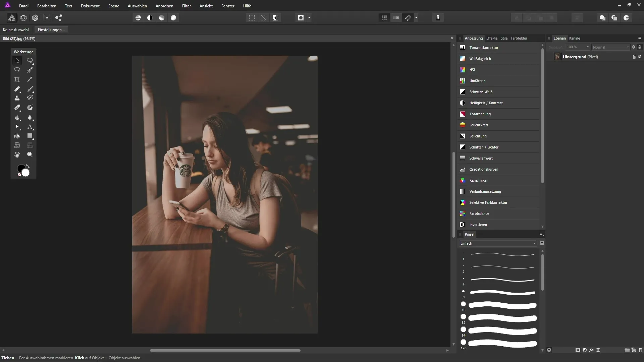
Task: Switch to Liquify Persona icon
Action: click(23, 18)
